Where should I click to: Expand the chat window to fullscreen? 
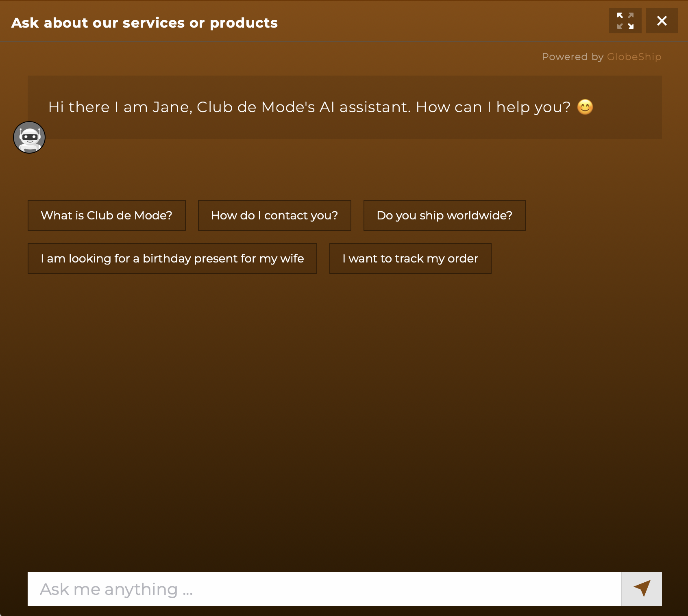(x=625, y=21)
